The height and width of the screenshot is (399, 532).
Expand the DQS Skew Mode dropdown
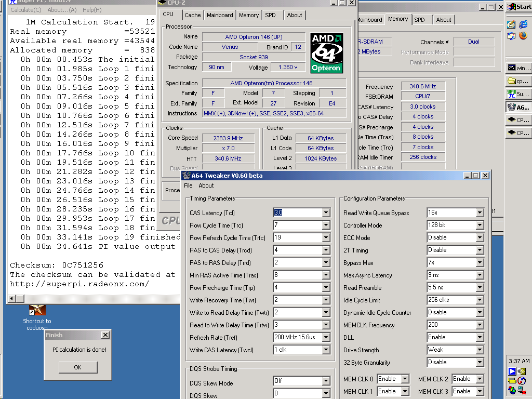(326, 381)
